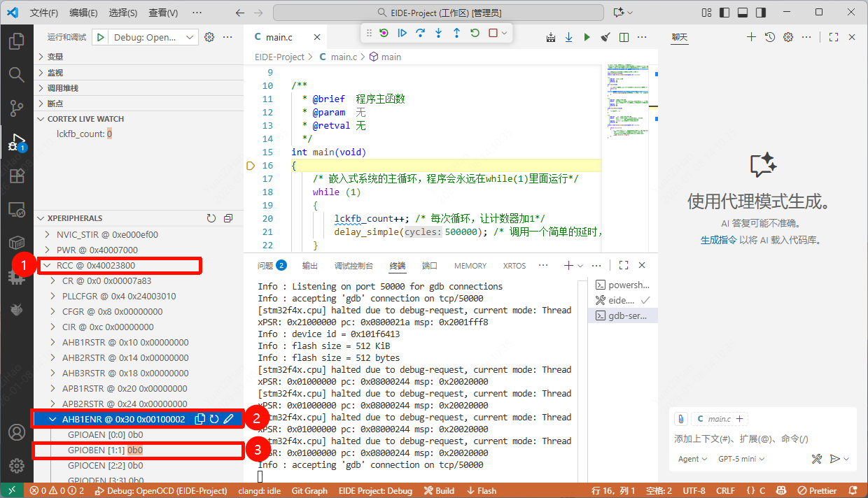Click the chat input text box
This screenshot has height=498, width=868.
pyautogui.click(x=762, y=439)
